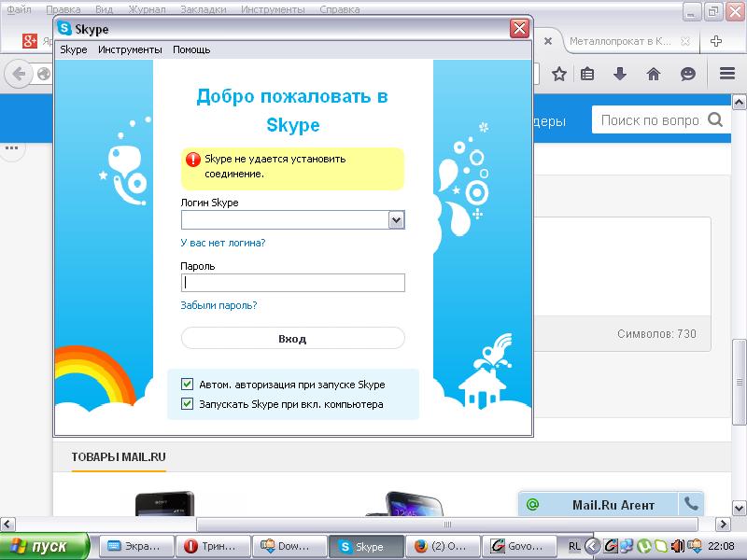Click the 22:08 clock in tray
This screenshot has width=747, height=560.
[x=720, y=546]
